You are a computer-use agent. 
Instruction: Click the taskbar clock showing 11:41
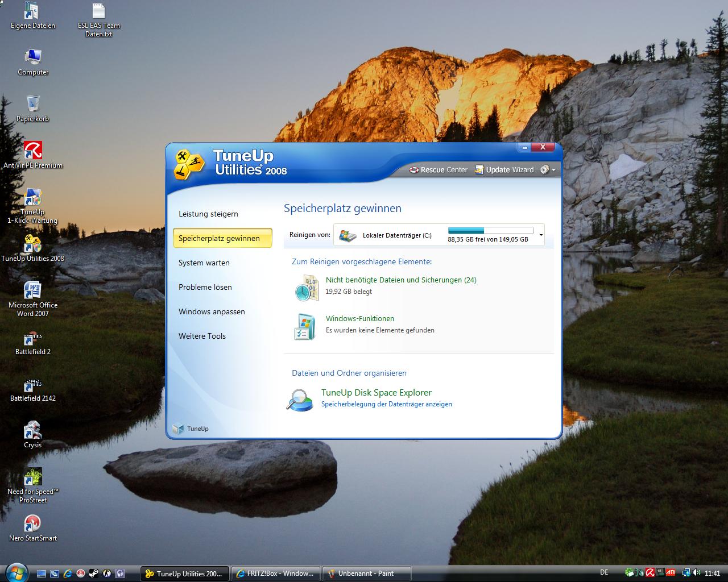[713, 573]
